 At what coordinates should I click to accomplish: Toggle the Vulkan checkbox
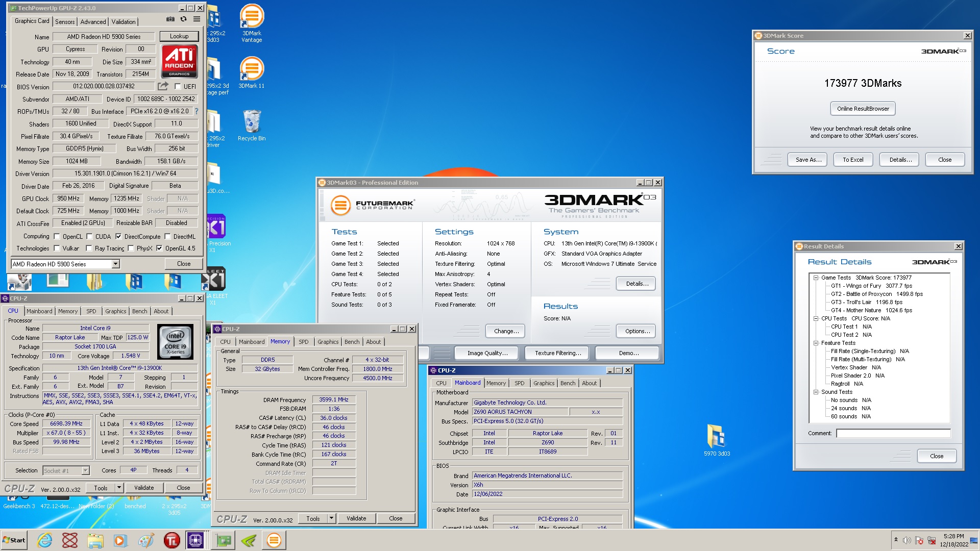coord(57,248)
